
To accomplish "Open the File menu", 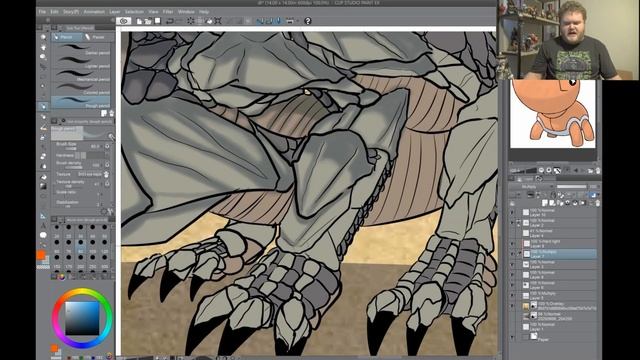I will pos(42,12).
